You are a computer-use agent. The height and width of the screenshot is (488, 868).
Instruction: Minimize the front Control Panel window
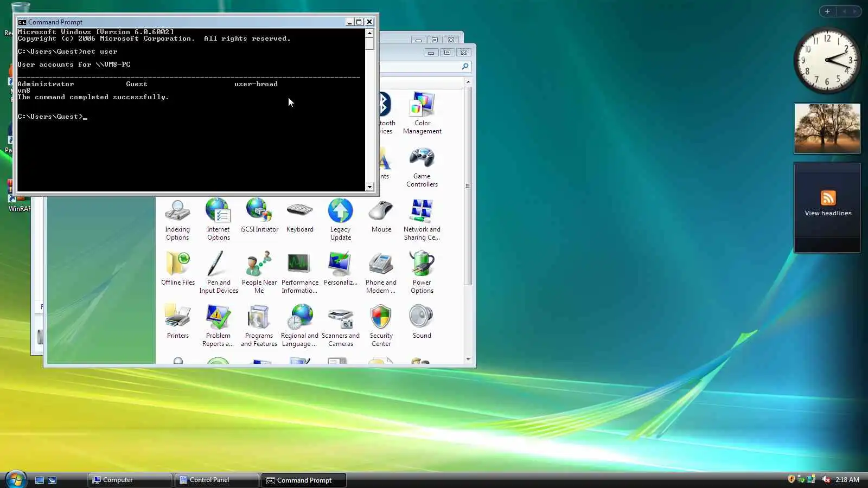click(431, 53)
